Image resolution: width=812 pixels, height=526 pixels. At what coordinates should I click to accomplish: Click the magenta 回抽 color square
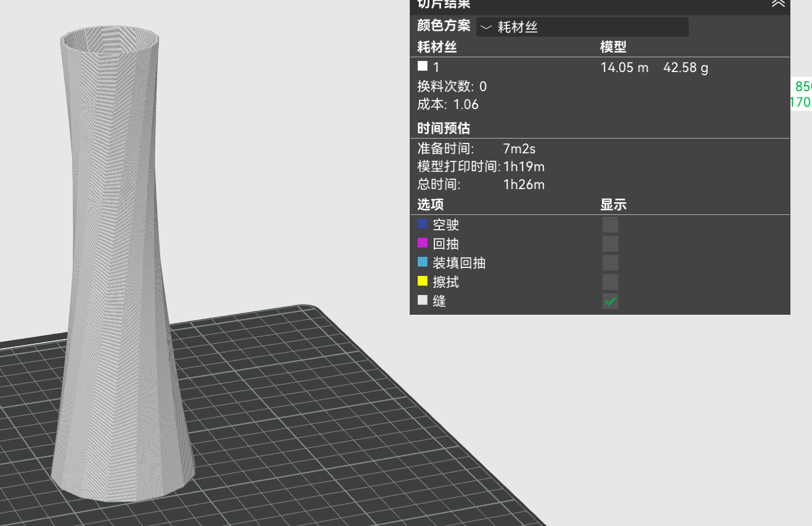(423, 243)
